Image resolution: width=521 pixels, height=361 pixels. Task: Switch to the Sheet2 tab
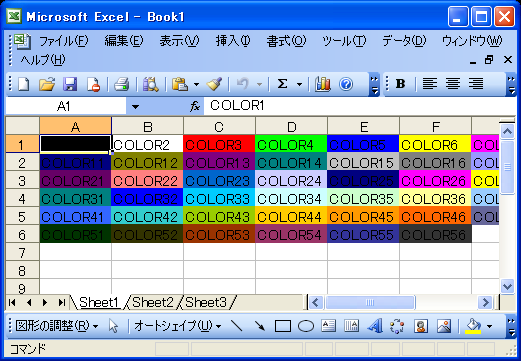pos(153,302)
